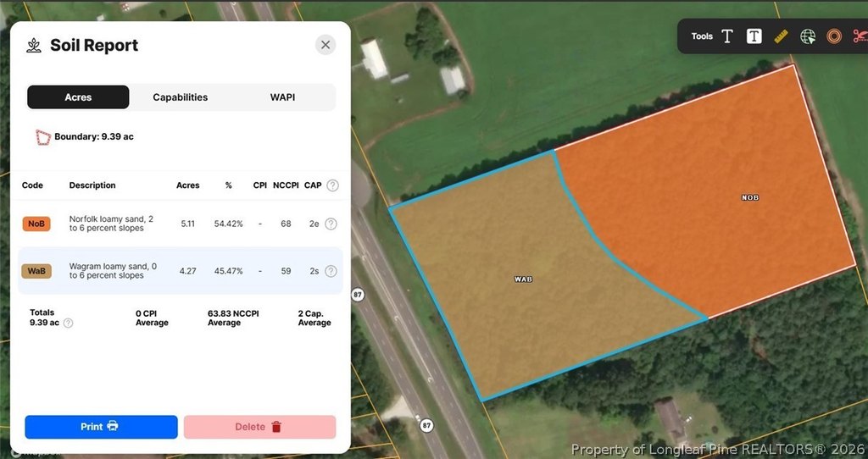This screenshot has width=868, height=459.
Task: Click the Description column header
Action: tap(92, 185)
